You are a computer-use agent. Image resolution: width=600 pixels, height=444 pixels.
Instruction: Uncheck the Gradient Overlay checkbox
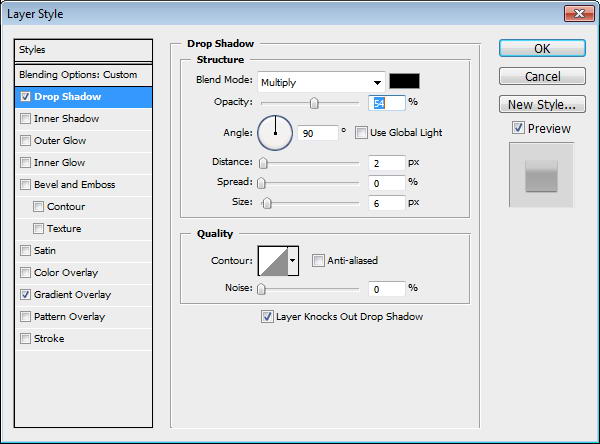pos(25,295)
